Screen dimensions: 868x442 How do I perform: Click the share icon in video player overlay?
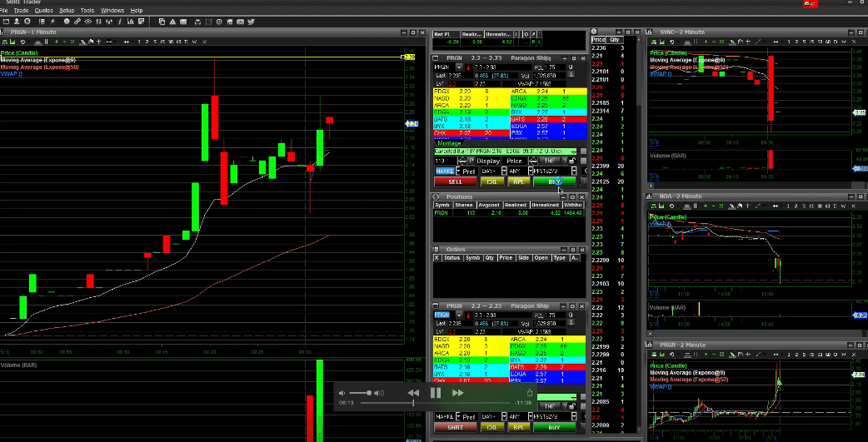529,393
